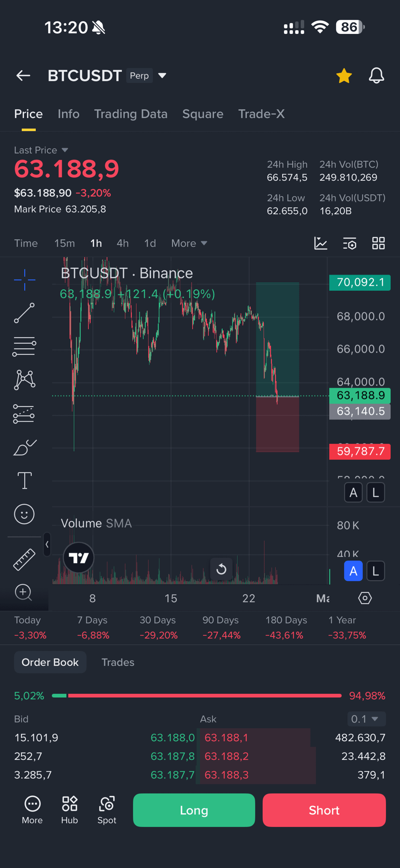The image size is (400, 868).
Task: Select the pattern nodes drawing tool
Action: pos(24,380)
